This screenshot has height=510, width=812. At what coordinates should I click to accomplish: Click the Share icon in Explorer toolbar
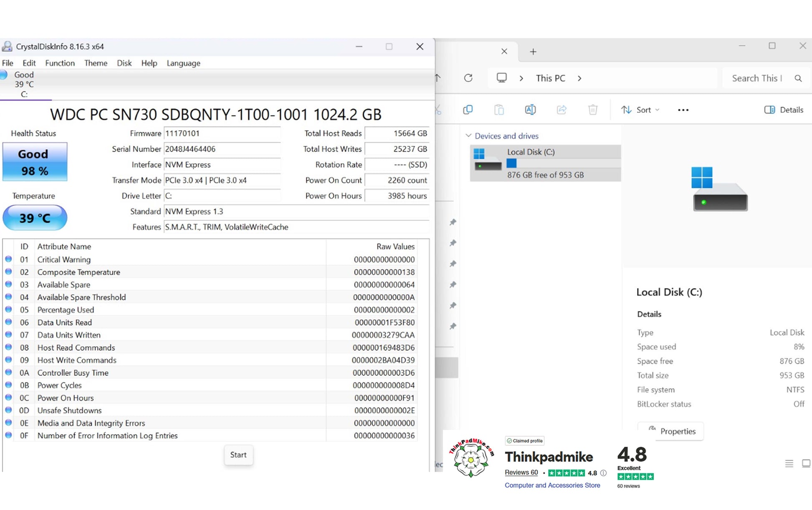click(x=562, y=110)
